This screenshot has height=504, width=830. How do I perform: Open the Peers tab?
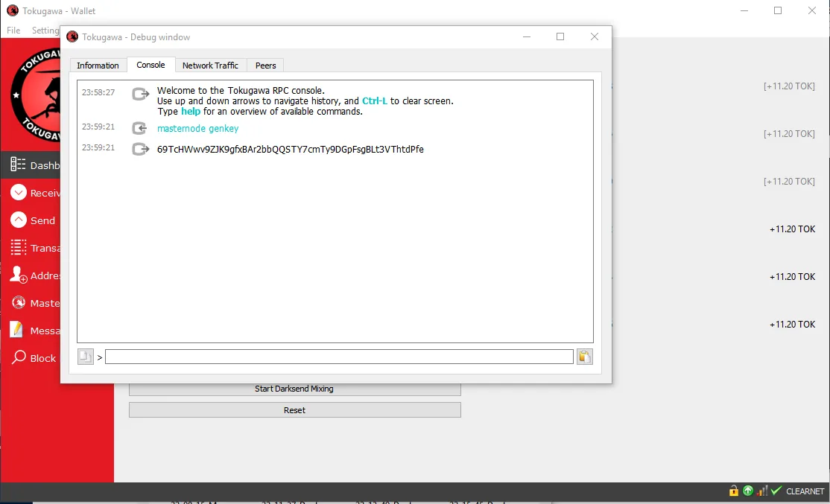pos(266,65)
